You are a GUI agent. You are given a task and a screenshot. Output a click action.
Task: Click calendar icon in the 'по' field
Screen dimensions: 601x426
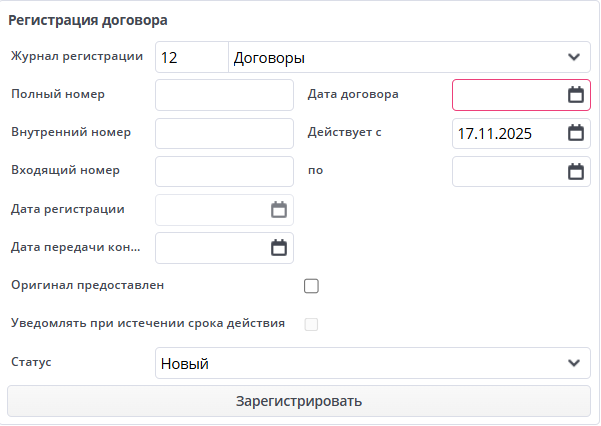pyautogui.click(x=575, y=171)
